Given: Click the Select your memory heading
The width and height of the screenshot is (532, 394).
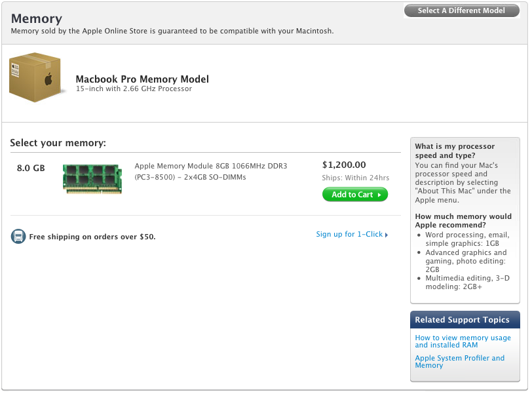Looking at the screenshot, I should click(x=58, y=143).
